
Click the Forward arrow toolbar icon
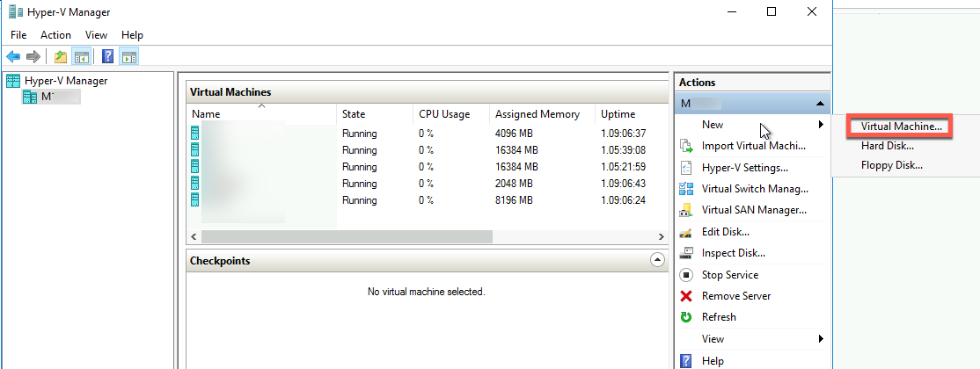(x=33, y=57)
